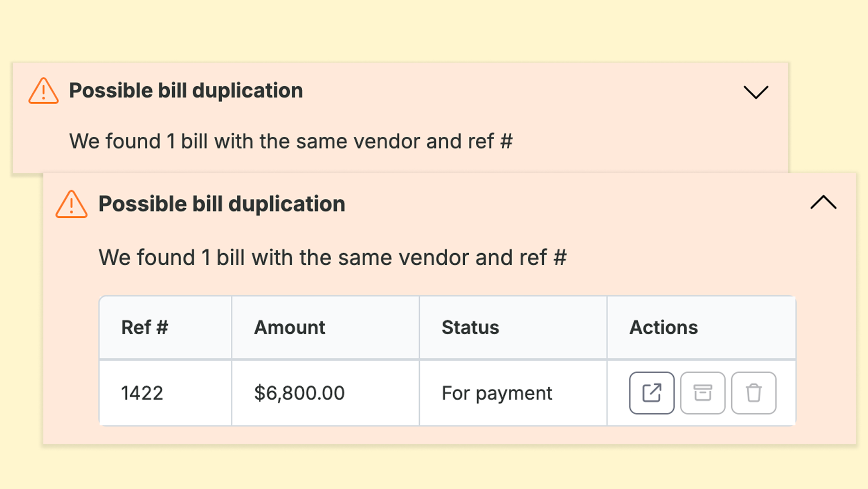Collapse the expanded bill duplication panel
868x489 pixels.
tap(823, 203)
